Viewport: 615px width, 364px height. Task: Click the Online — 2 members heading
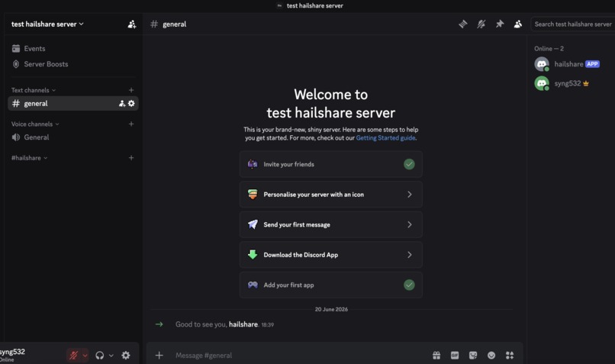coord(549,49)
